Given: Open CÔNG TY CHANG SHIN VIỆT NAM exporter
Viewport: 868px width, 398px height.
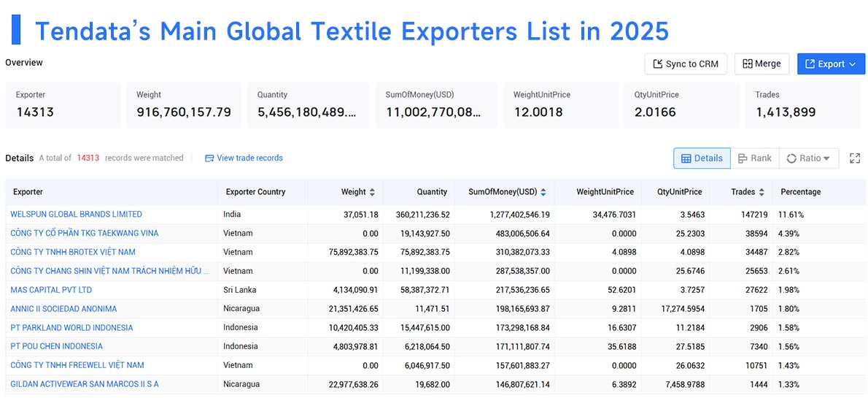Looking at the screenshot, I should click(109, 270).
